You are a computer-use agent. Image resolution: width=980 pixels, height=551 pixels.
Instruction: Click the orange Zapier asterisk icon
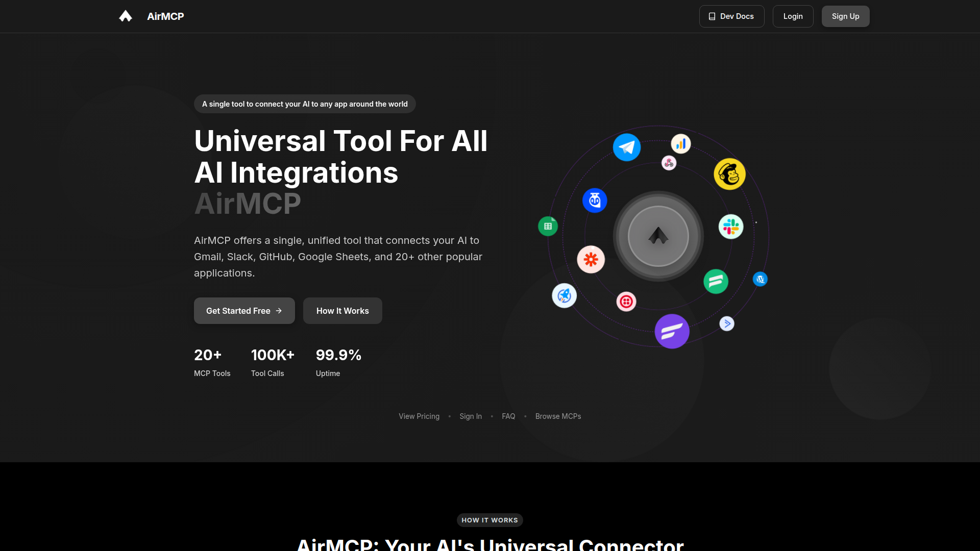click(591, 259)
